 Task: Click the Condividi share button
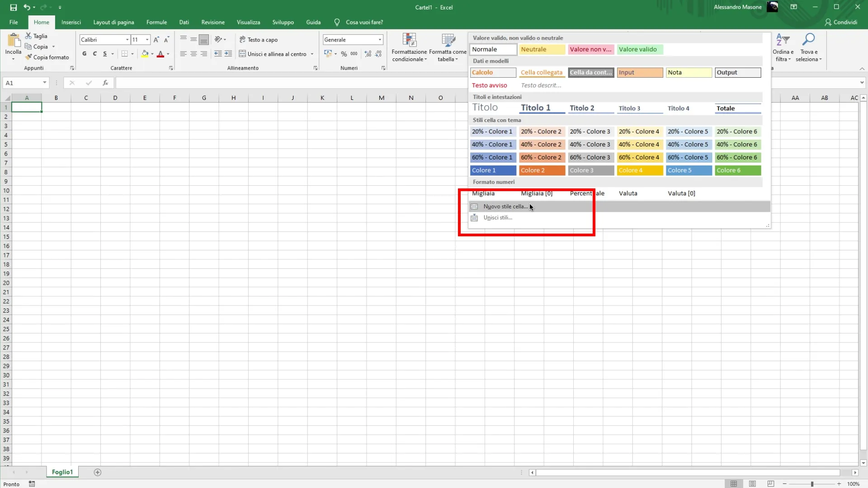click(841, 22)
